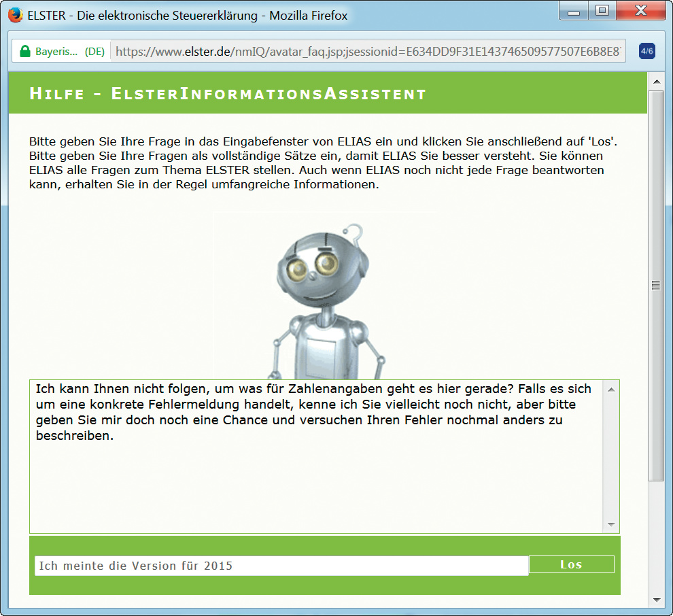673x616 pixels.
Task: Submit the question with the Los button
Action: tap(571, 564)
